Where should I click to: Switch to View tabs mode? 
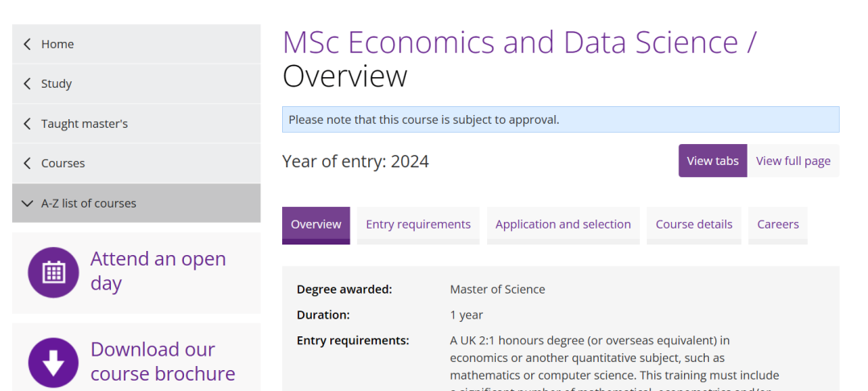pos(712,161)
